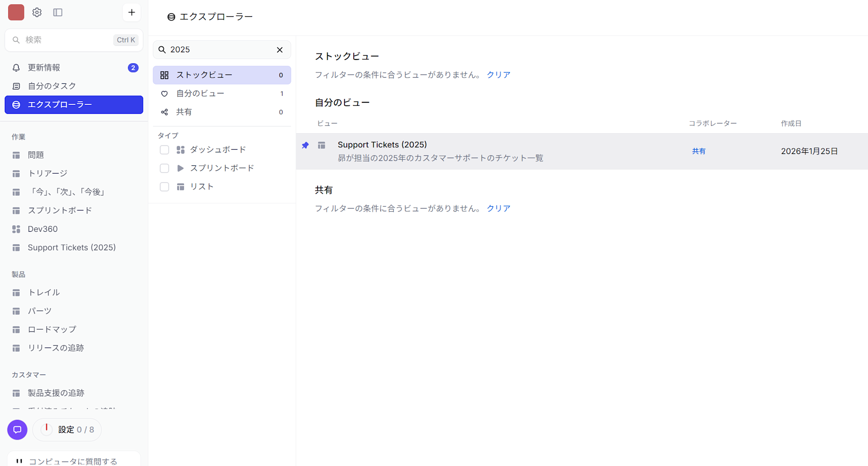The width and height of the screenshot is (868, 466).
Task: Open the settings gear at top left
Action: (x=37, y=12)
